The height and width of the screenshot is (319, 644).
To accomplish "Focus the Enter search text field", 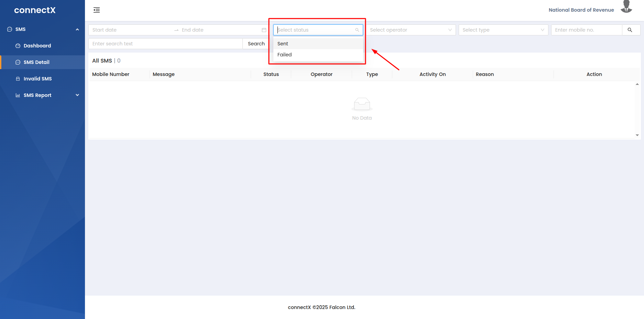I will pos(165,44).
